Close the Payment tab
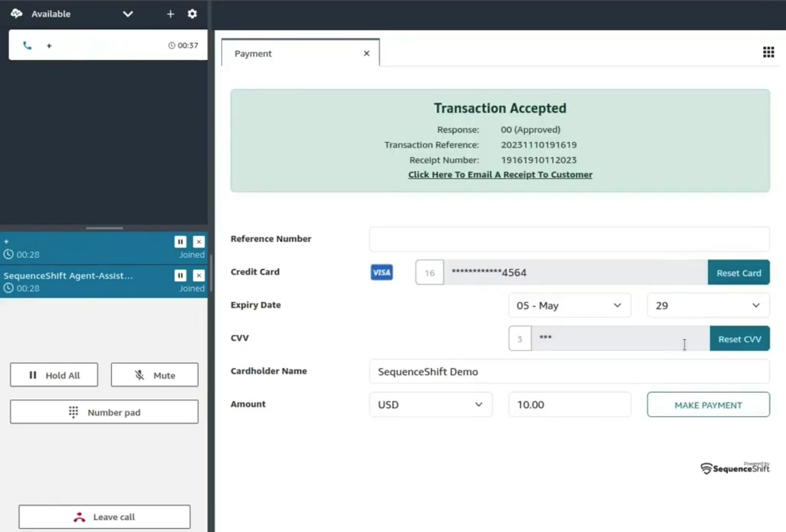Screen dimensions: 786x532 click(x=366, y=54)
